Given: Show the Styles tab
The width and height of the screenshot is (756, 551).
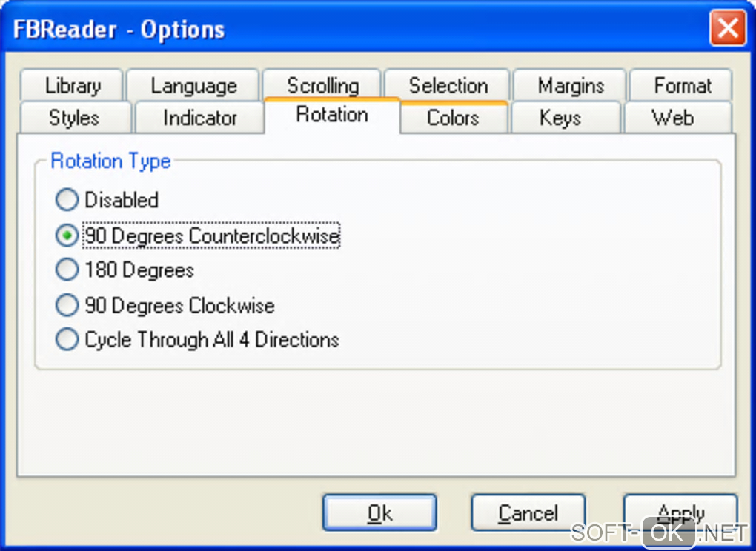Looking at the screenshot, I should [x=74, y=118].
